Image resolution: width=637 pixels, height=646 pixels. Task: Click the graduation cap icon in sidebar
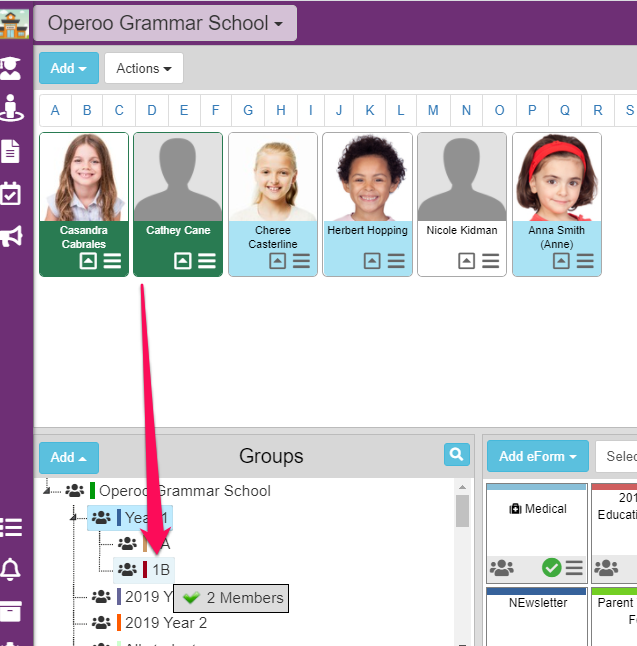pos(11,68)
